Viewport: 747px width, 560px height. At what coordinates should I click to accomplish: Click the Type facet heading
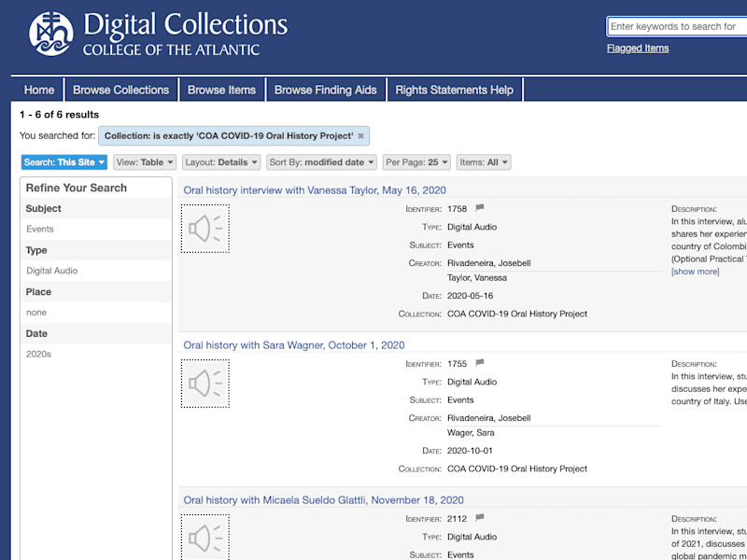pos(36,250)
